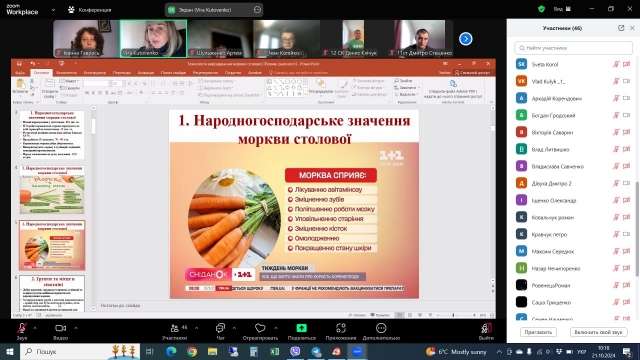This screenshot has height=360, width=640.
Task: Expand video options arrow beside camera
Action: [x=76, y=328]
